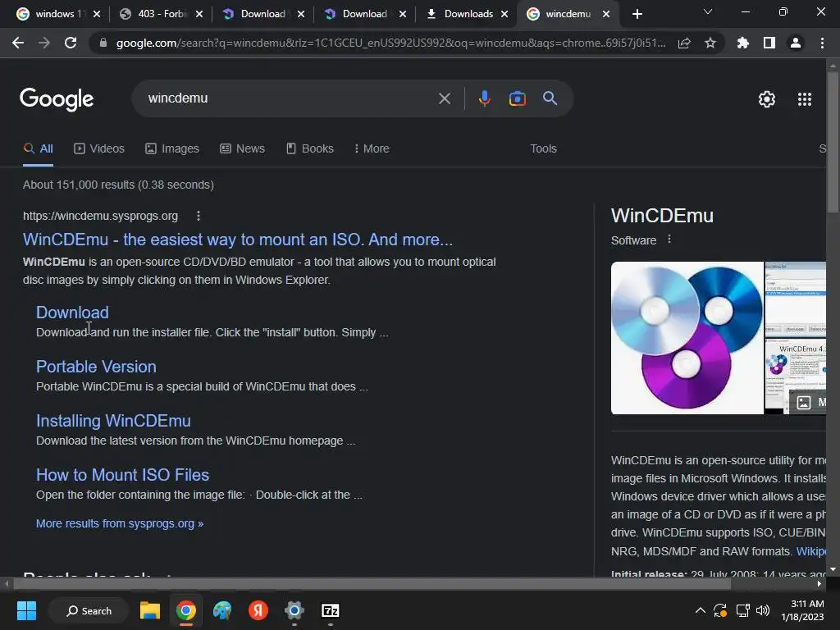Click the Google logo
840x630 pixels.
57,99
